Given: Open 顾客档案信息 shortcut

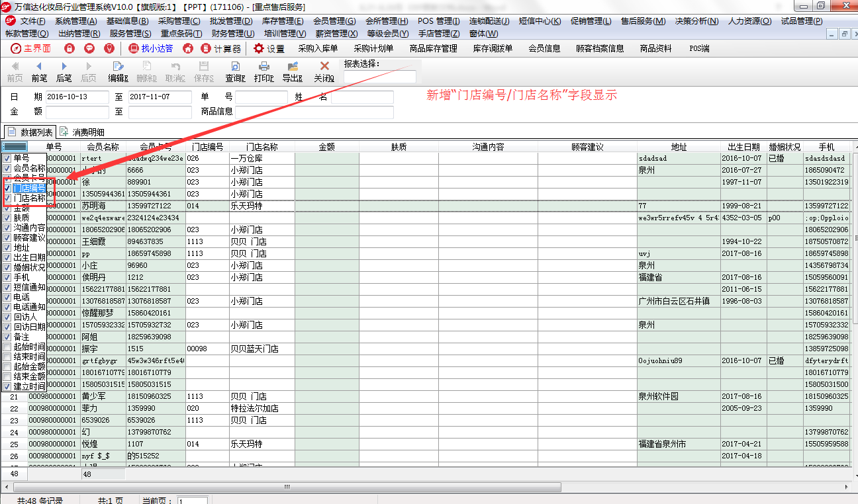Looking at the screenshot, I should (600, 48).
